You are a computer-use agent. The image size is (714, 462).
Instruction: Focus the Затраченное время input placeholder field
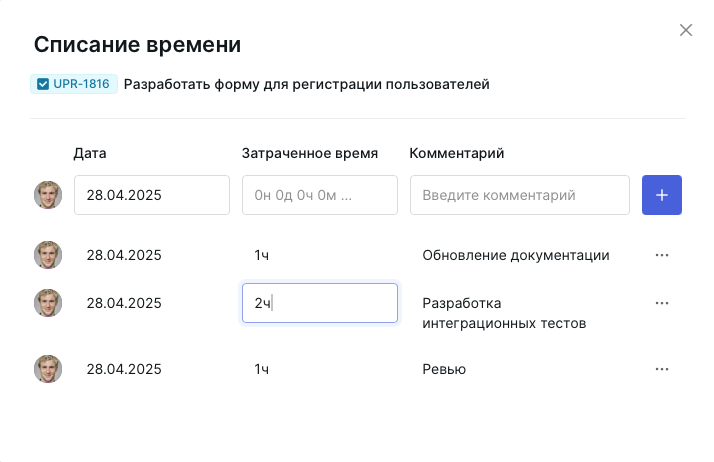coord(319,195)
